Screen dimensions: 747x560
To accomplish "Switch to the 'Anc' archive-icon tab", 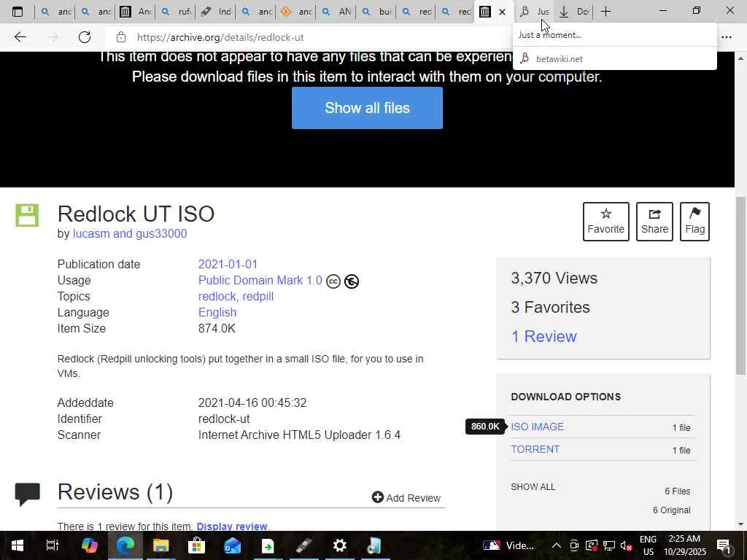I will click(135, 12).
